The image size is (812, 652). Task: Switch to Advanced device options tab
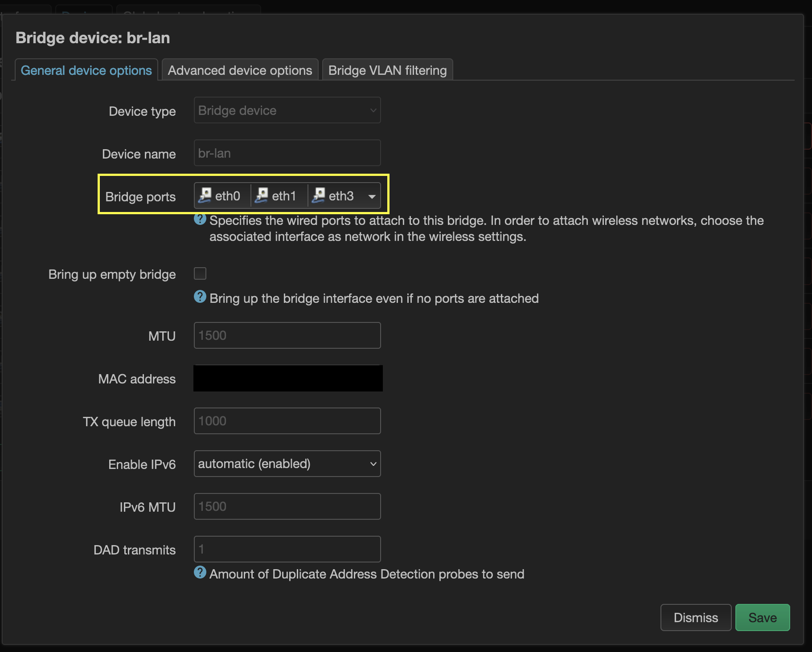(240, 70)
